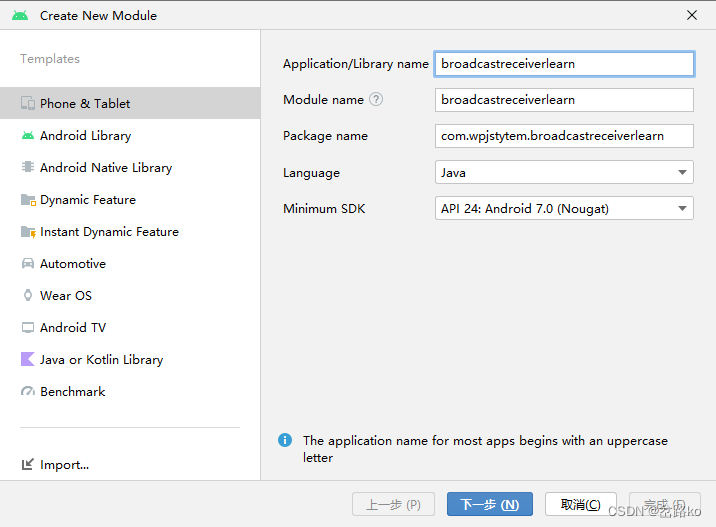716x527 pixels.
Task: Click the Dynamic Feature folder icon
Action: [28, 200]
